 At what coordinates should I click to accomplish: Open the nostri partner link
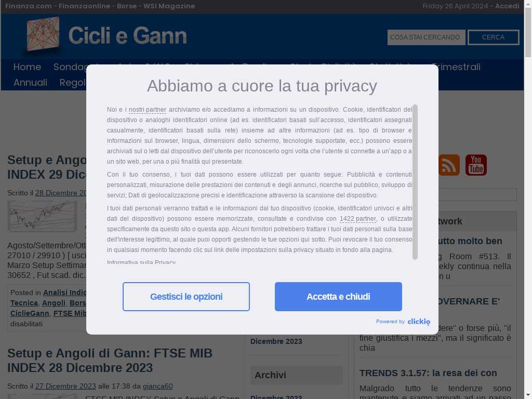point(148,110)
